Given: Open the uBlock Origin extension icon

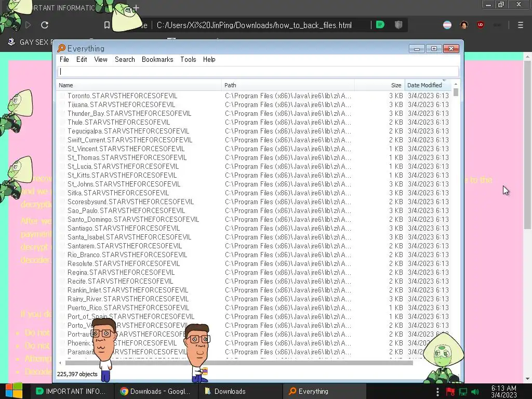Looking at the screenshot, I should click(x=481, y=25).
